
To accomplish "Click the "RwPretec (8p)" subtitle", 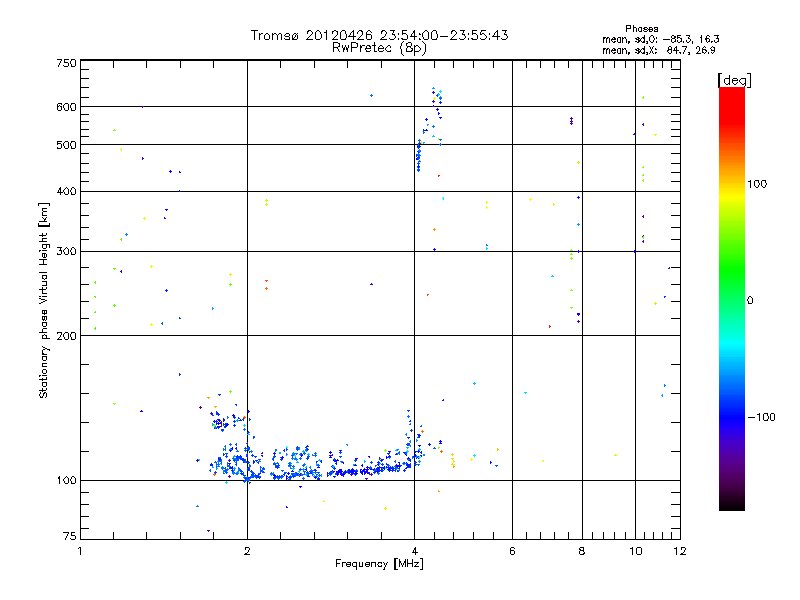I will tap(379, 48).
